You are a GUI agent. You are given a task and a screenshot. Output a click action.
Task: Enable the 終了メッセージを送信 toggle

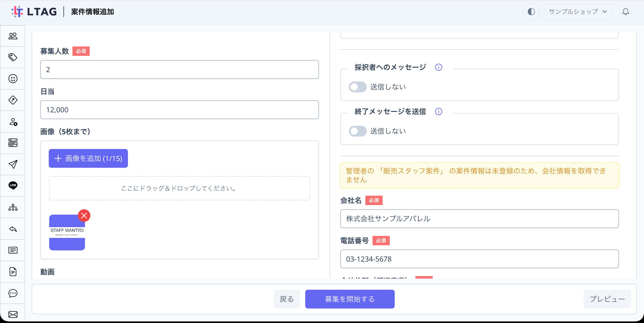tap(358, 131)
